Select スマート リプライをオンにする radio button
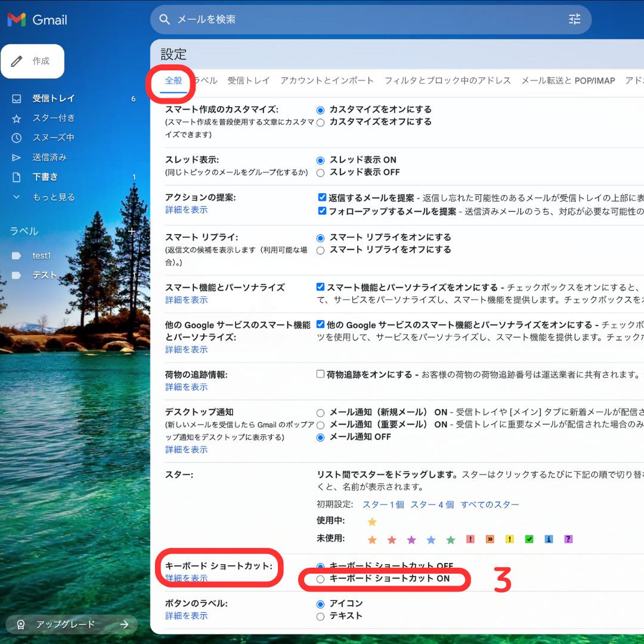644x644 pixels. pos(320,238)
